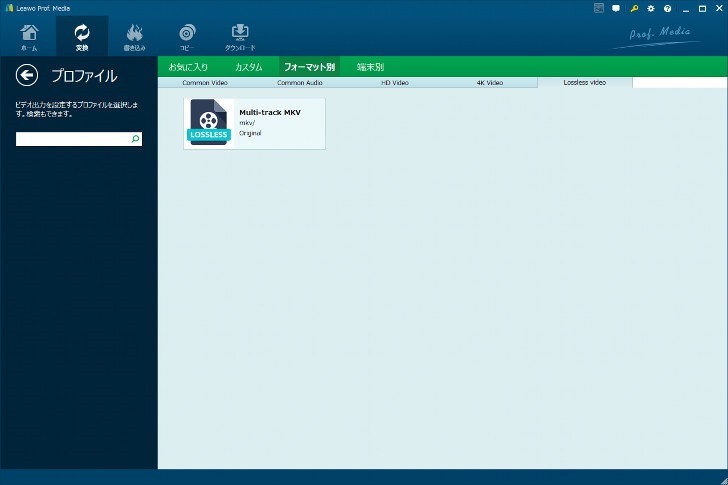Open the Common Audio sub-tab
Screen dimensions: 728x485
[300, 83]
